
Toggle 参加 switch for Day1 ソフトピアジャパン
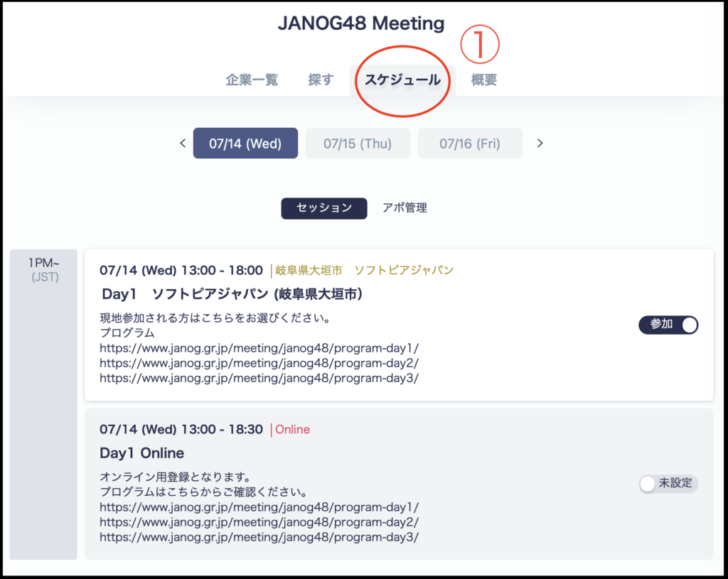[668, 325]
